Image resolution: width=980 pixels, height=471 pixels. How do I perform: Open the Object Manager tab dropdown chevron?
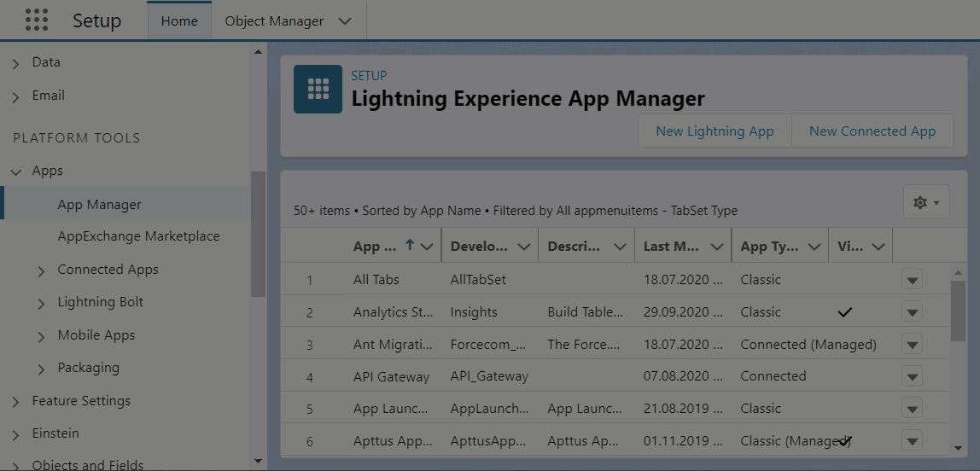(x=345, y=21)
